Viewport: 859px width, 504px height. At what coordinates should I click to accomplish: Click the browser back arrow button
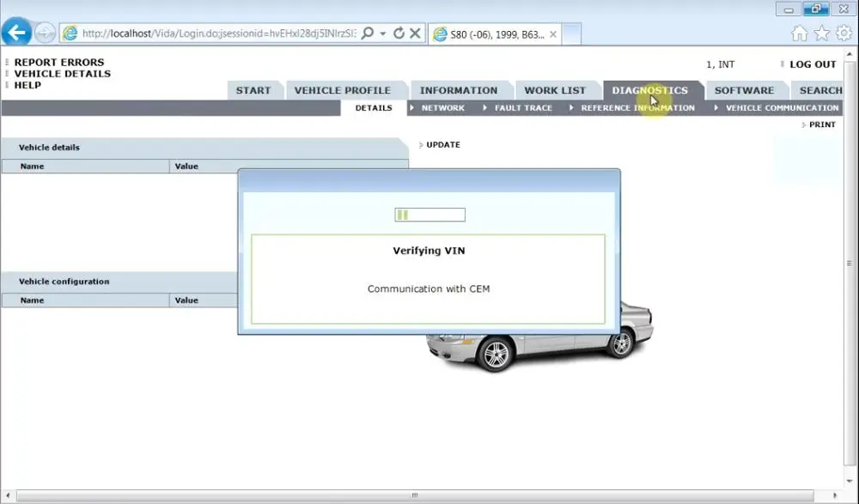(x=16, y=33)
